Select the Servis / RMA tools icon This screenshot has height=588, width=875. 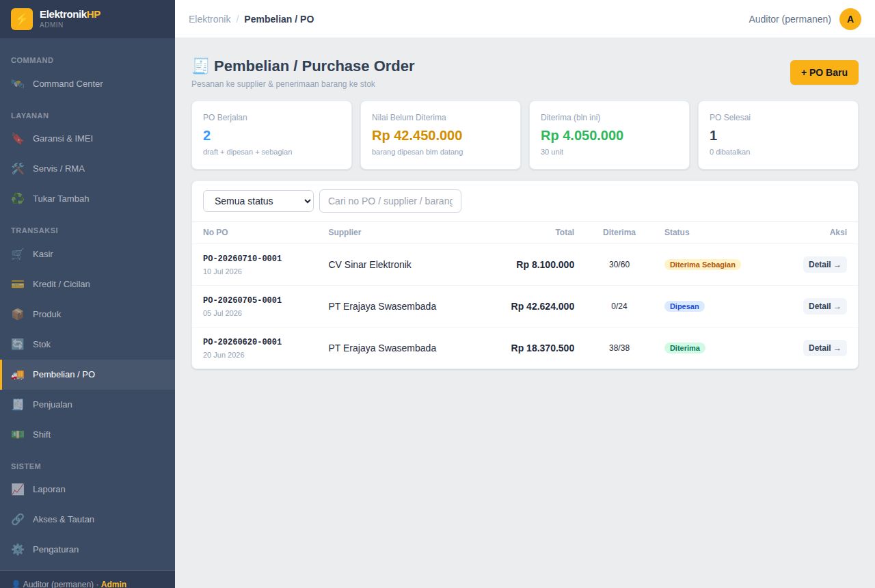[18, 169]
